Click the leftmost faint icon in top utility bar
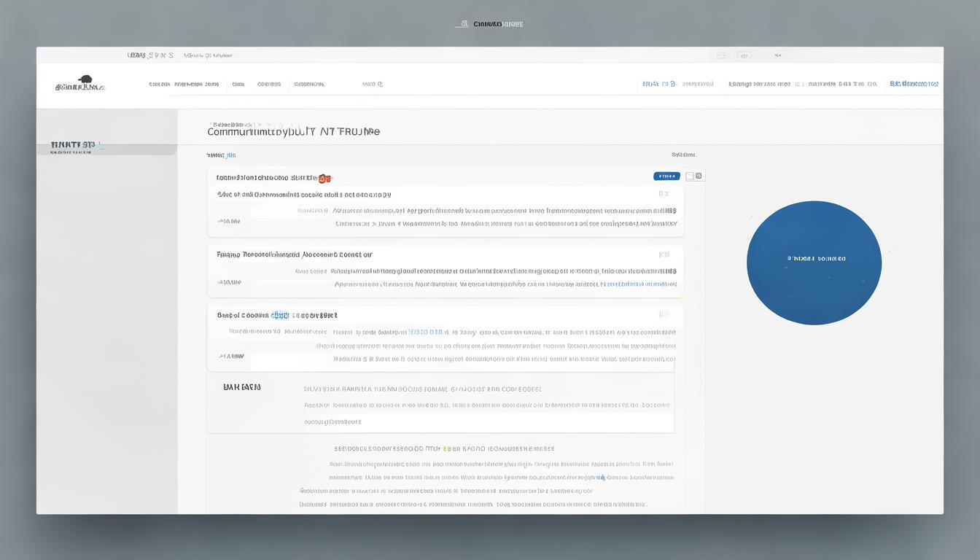980x560 pixels. [721, 55]
